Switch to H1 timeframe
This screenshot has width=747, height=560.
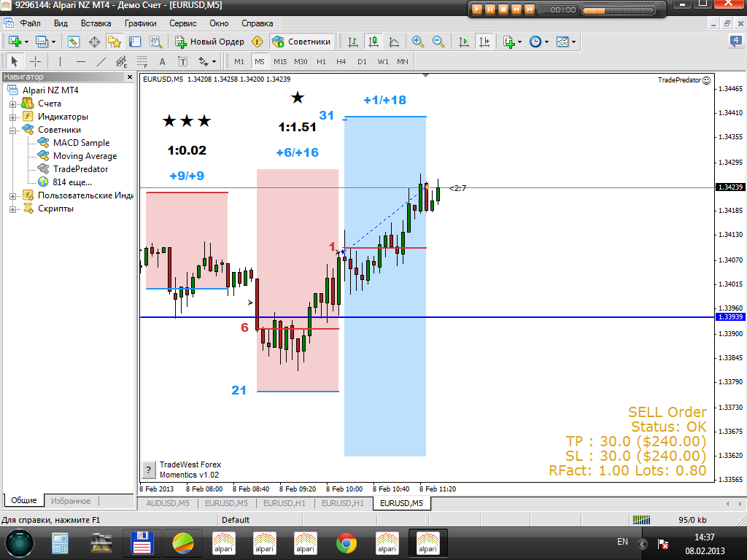pyautogui.click(x=321, y=61)
